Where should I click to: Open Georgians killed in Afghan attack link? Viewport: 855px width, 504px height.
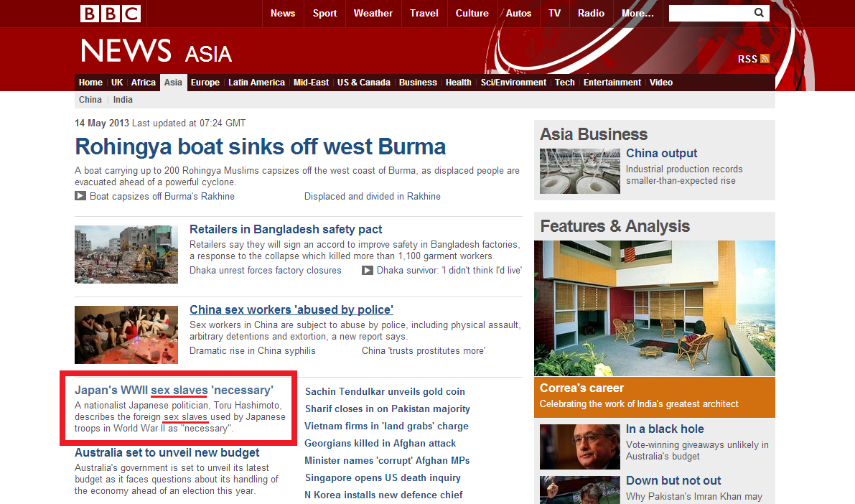[380, 444]
